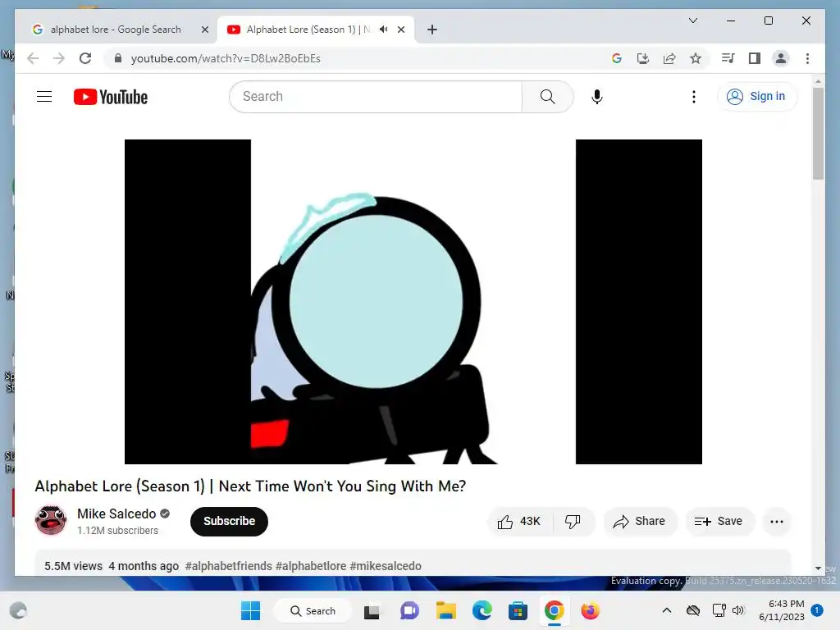This screenshot has height=630, width=840.
Task: Open the #mikesalcedo hashtag
Action: (x=386, y=566)
